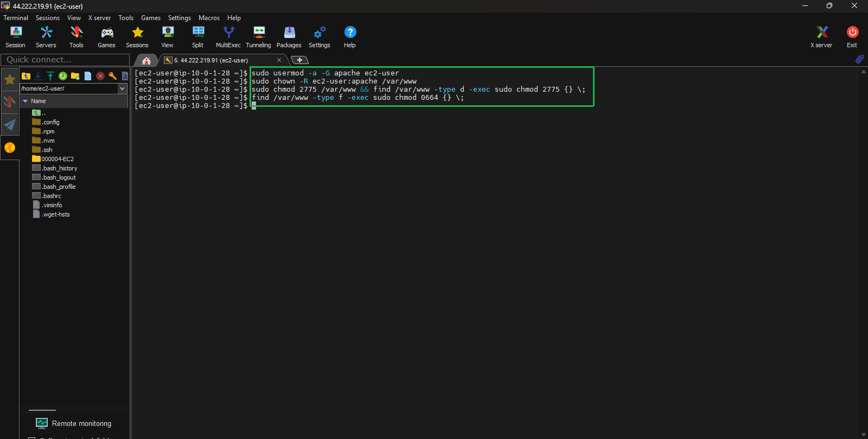
Task: Open the Sessions star toolbar icon
Action: (x=137, y=37)
